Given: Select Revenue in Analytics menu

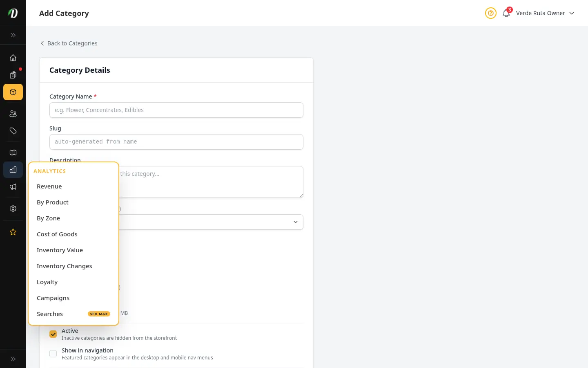Looking at the screenshot, I should point(73,186).
